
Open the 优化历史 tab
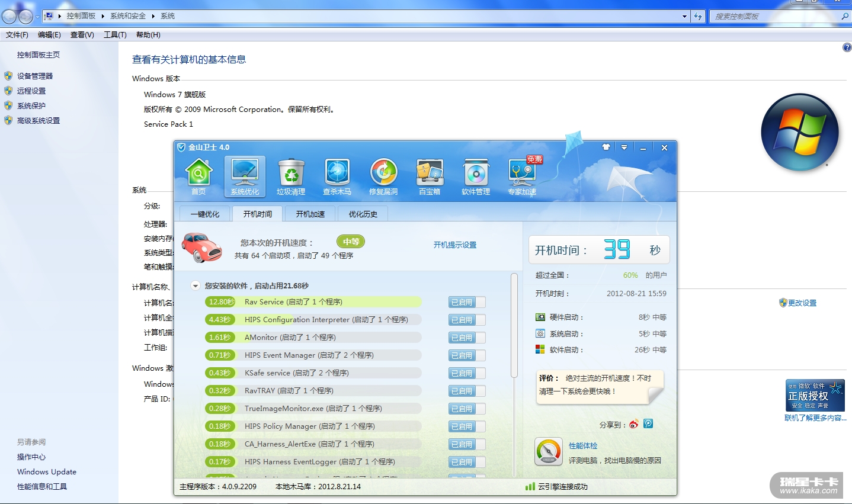pyautogui.click(x=363, y=214)
